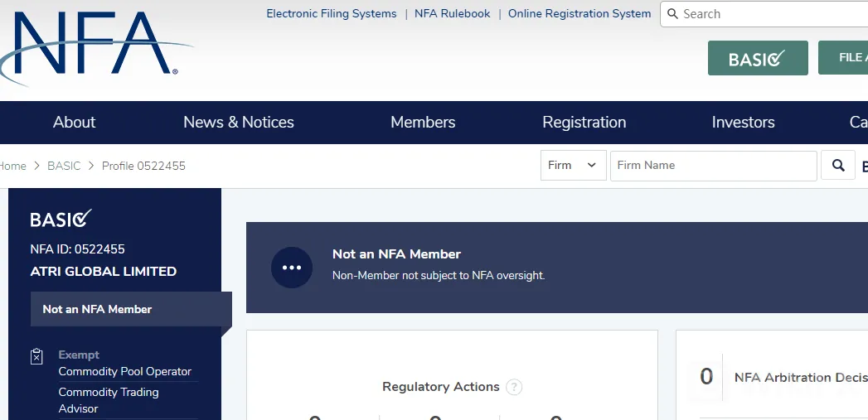Select Commodity Trading Advisor in sidebar
Screen dimensions: 868x420
click(109, 400)
